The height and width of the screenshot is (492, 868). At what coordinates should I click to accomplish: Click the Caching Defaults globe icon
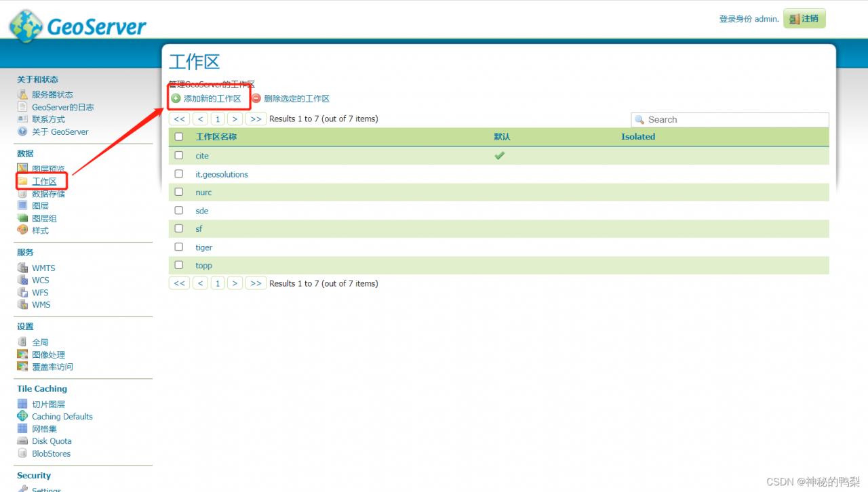point(22,416)
